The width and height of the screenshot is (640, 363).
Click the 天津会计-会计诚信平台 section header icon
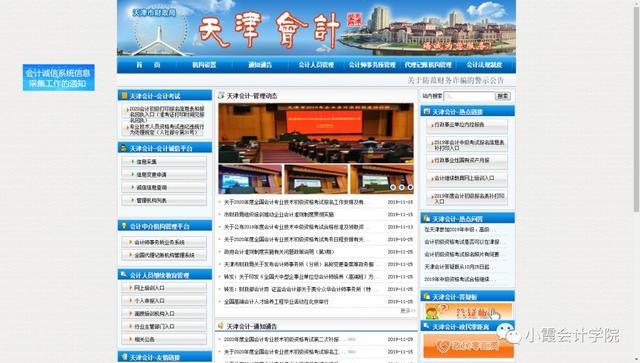pos(124,148)
